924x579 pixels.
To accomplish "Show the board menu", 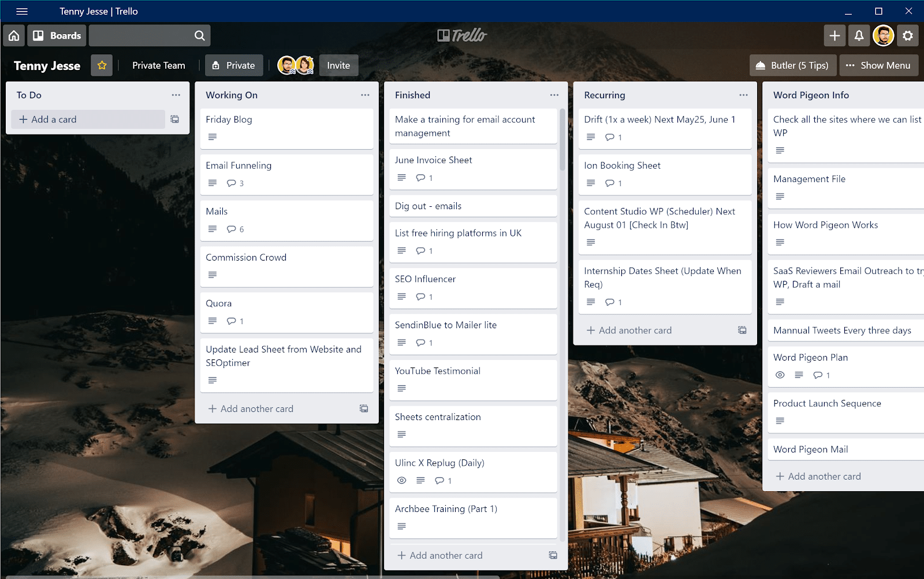I will tap(878, 66).
